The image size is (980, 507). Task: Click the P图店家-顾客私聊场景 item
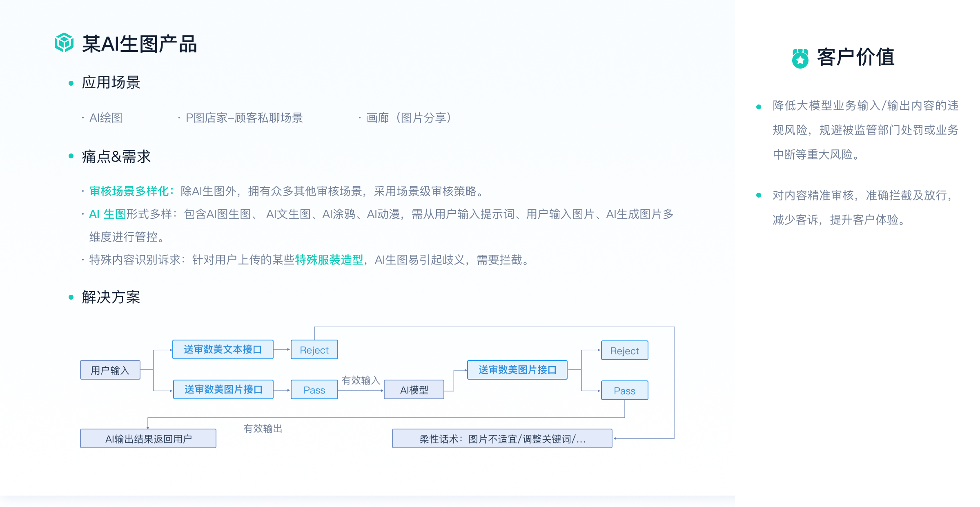[244, 118]
